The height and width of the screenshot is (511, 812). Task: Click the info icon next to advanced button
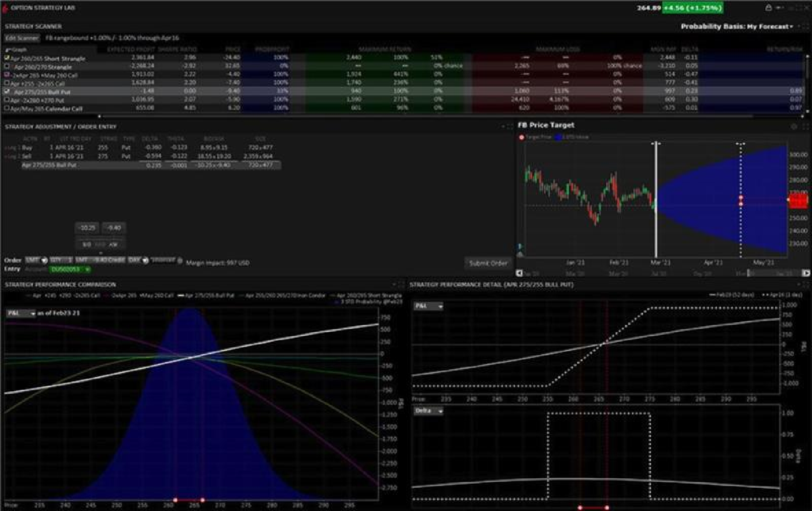pyautogui.click(x=180, y=261)
